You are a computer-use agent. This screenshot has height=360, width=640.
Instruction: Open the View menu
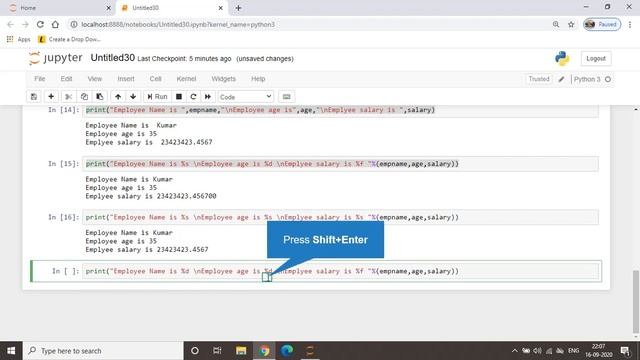point(95,79)
